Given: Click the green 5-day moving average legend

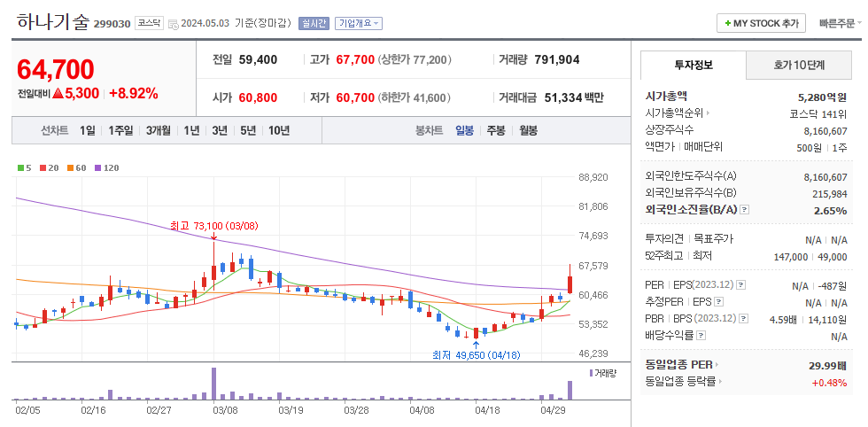Looking at the screenshot, I should [x=25, y=167].
